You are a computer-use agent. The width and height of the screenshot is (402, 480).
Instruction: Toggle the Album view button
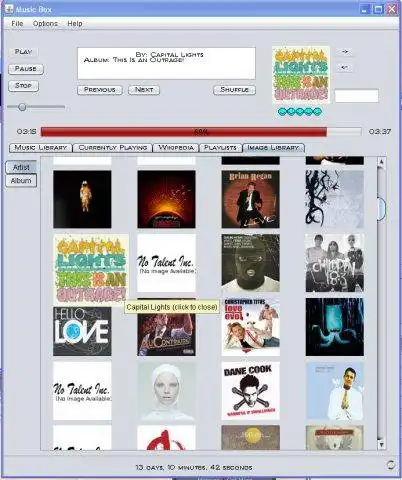[x=21, y=181]
